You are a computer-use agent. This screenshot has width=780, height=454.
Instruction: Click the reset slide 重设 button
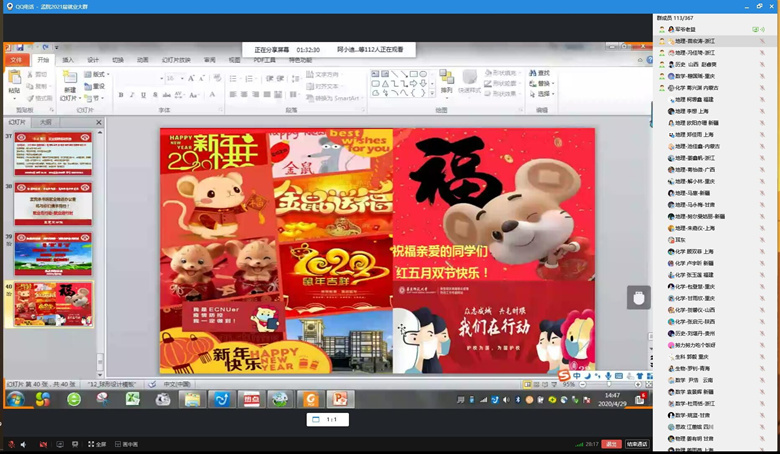95,86
